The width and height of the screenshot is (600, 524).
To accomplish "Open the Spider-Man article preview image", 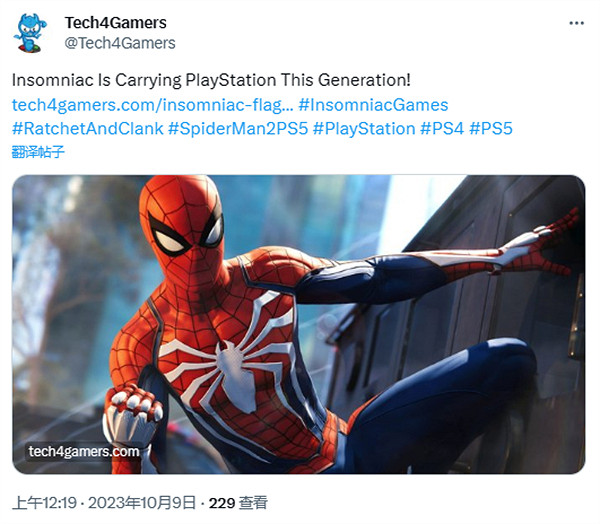I will 298,325.
